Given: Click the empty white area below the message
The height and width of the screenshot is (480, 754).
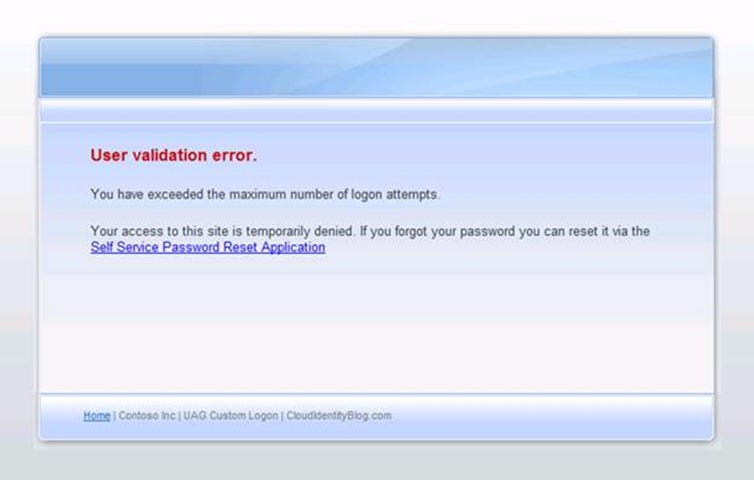Looking at the screenshot, I should (x=376, y=330).
